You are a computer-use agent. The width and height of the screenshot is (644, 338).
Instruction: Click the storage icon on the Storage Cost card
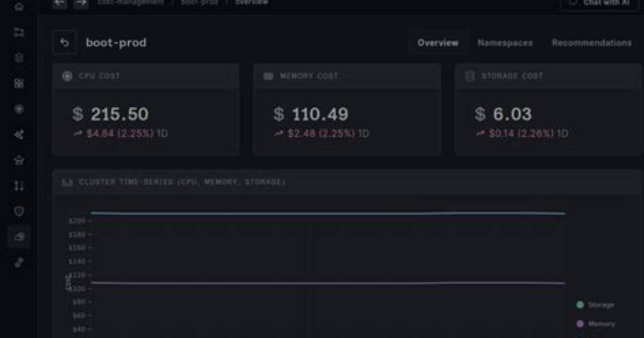pyautogui.click(x=470, y=76)
